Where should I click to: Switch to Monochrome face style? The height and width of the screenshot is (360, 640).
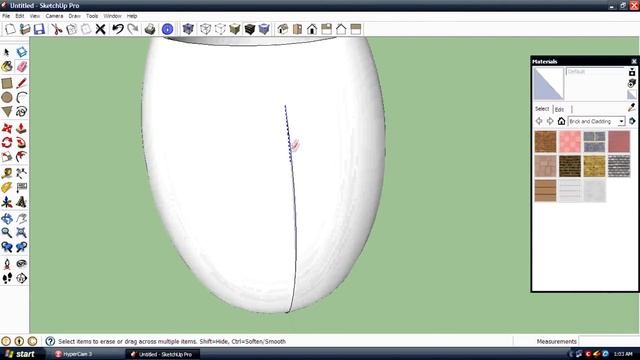pos(264,29)
